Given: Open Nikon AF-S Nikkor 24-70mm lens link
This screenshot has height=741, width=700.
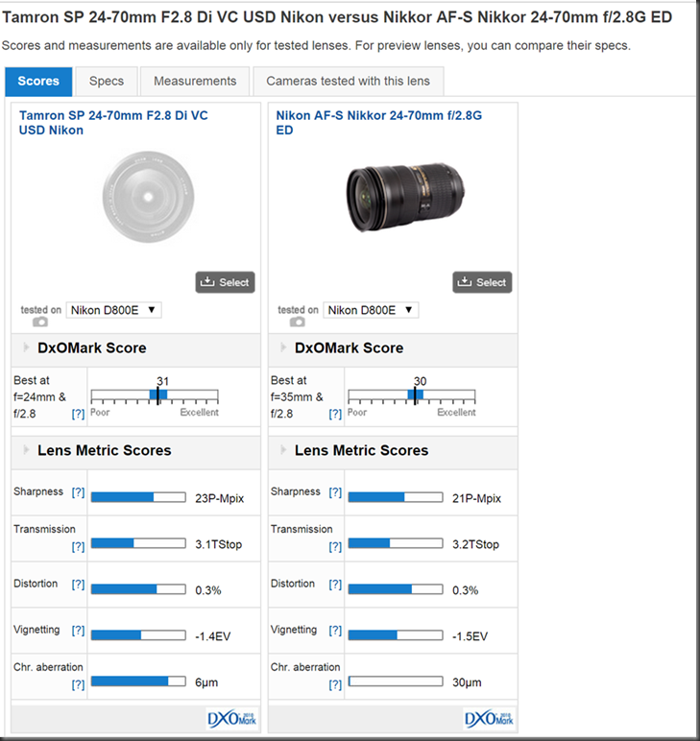Looking at the screenshot, I should (x=378, y=123).
